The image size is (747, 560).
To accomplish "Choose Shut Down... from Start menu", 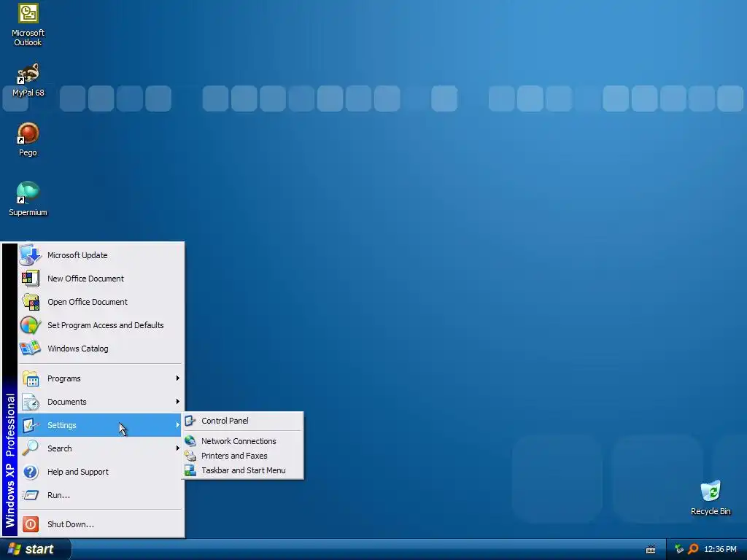I will tap(101, 524).
